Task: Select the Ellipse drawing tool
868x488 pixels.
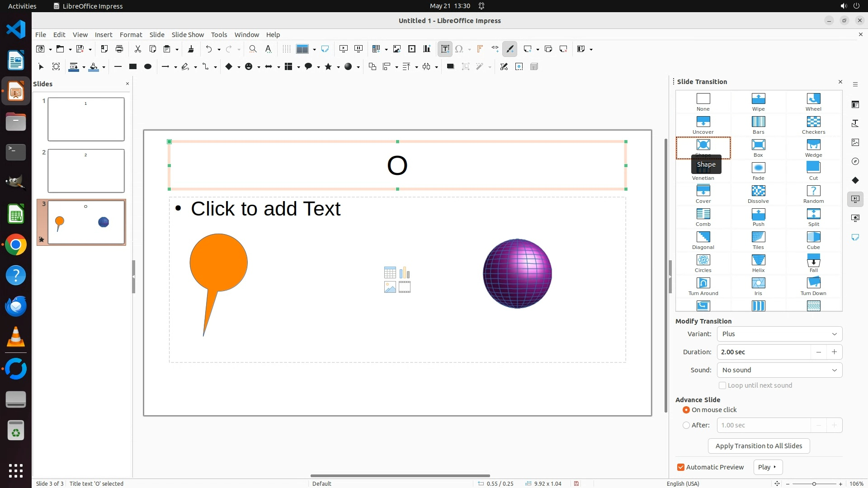Action: point(147,66)
